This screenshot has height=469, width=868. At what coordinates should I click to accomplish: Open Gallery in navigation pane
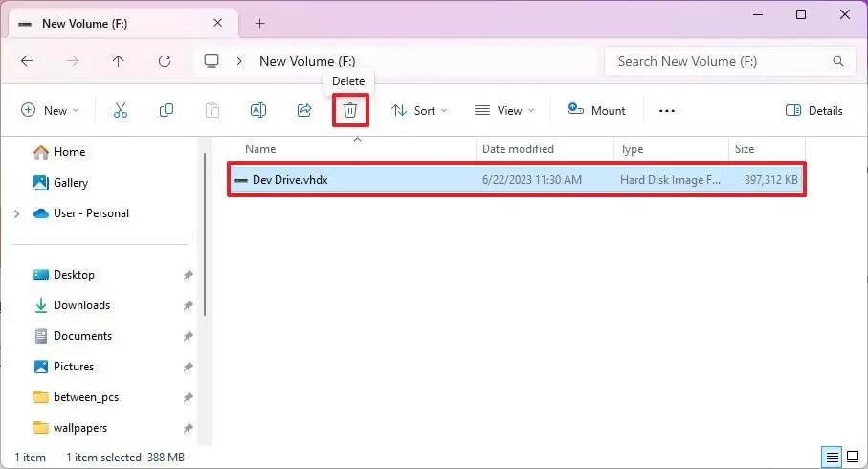(60, 182)
